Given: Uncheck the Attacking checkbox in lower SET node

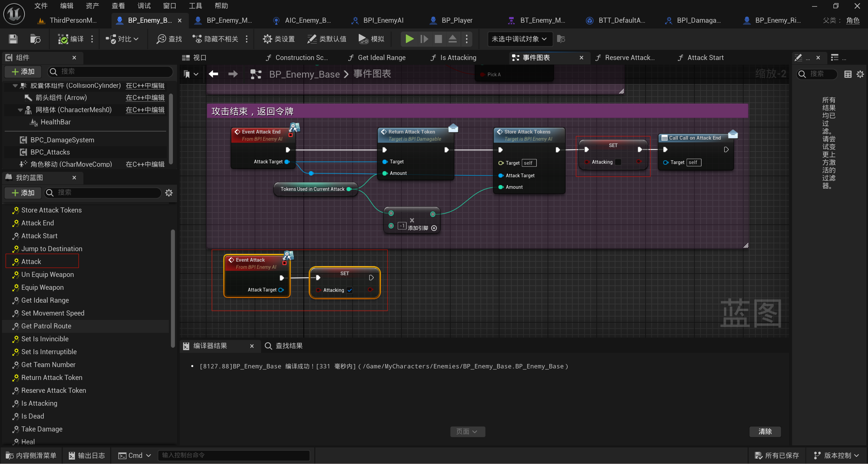Looking at the screenshot, I should tap(350, 290).
